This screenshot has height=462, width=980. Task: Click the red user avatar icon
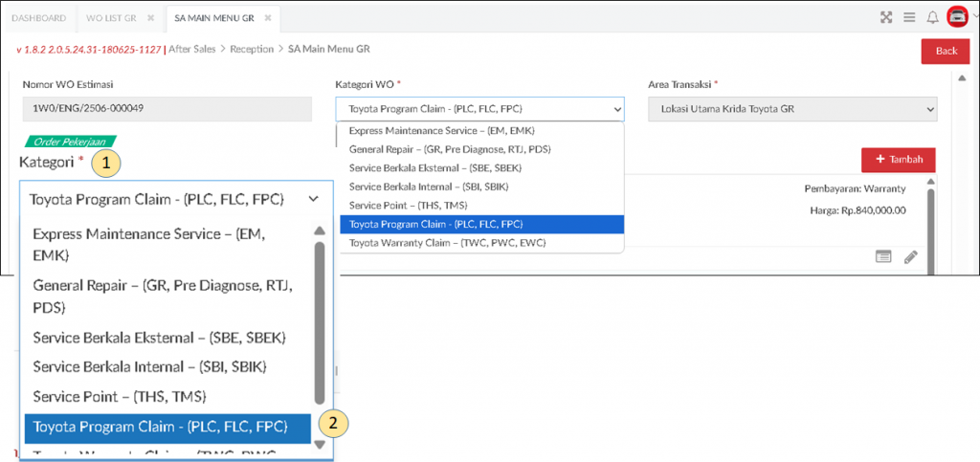(x=956, y=17)
